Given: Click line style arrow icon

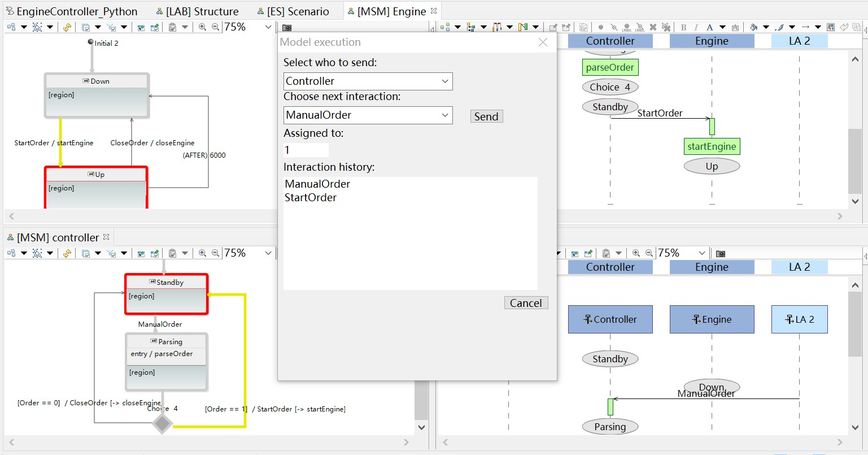Looking at the screenshot, I should pyautogui.click(x=805, y=27).
